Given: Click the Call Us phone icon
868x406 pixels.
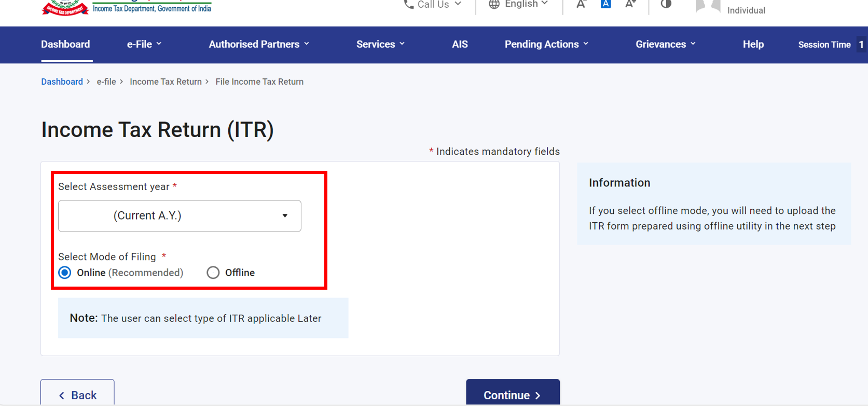Looking at the screenshot, I should point(409,5).
